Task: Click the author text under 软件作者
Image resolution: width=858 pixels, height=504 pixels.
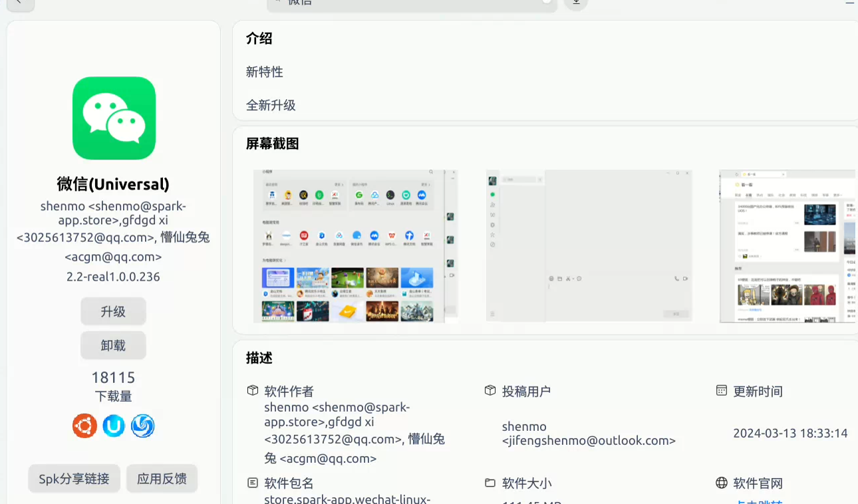Action: pos(355,432)
